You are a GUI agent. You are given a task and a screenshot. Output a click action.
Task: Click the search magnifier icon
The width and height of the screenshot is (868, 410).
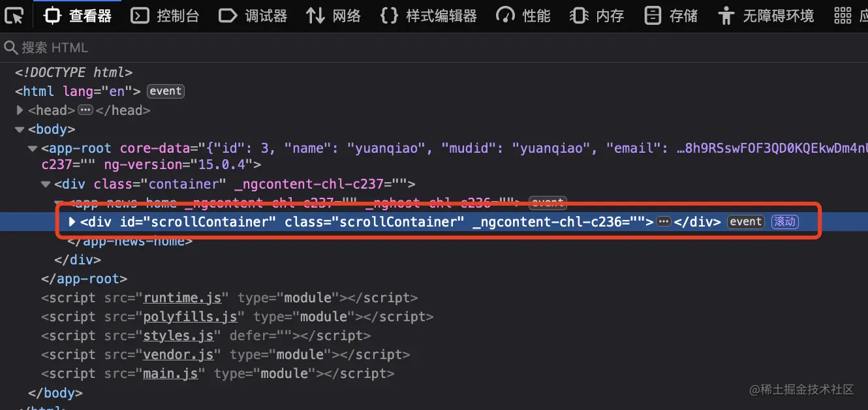tap(10, 47)
